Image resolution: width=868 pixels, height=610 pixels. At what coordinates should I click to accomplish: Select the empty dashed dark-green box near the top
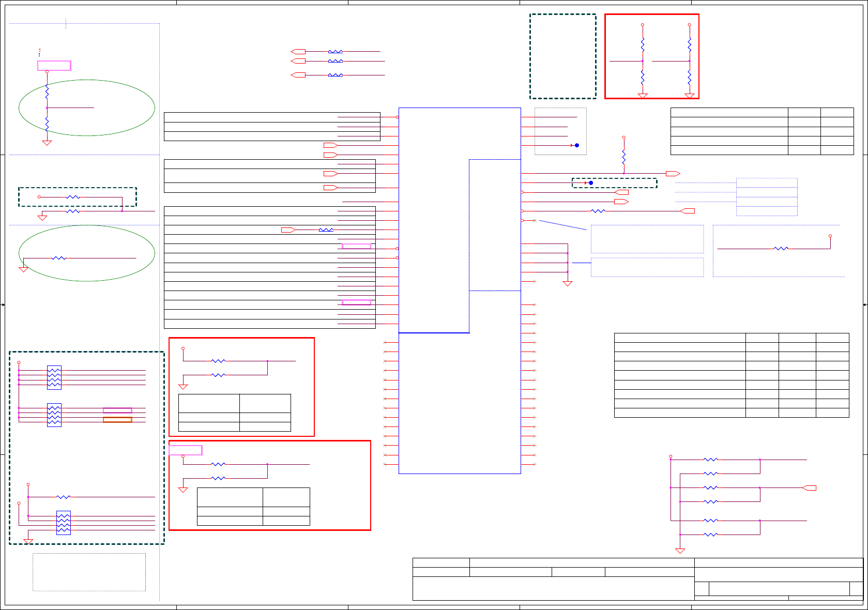(563, 56)
